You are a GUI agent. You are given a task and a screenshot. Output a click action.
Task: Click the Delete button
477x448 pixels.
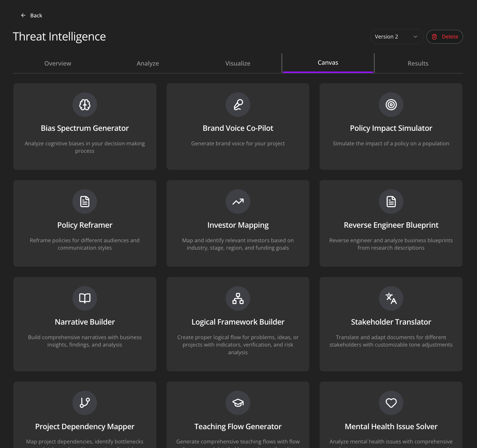[x=444, y=36]
